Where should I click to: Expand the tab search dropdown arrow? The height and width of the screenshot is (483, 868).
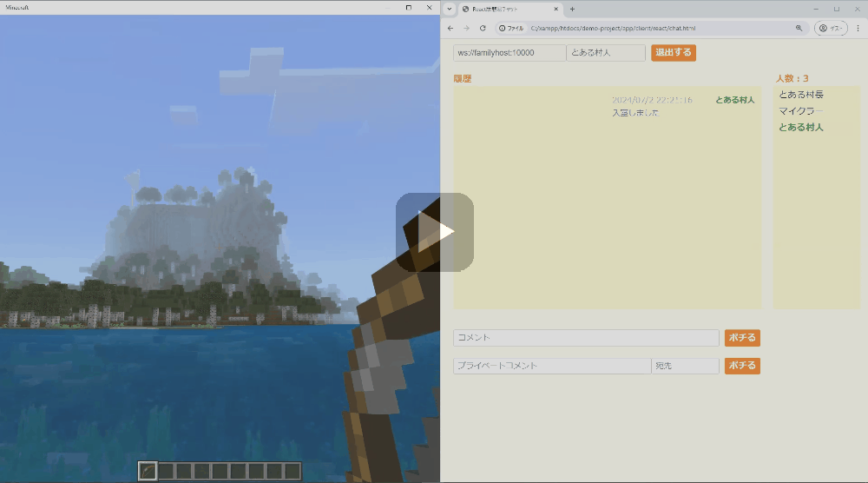(x=449, y=9)
